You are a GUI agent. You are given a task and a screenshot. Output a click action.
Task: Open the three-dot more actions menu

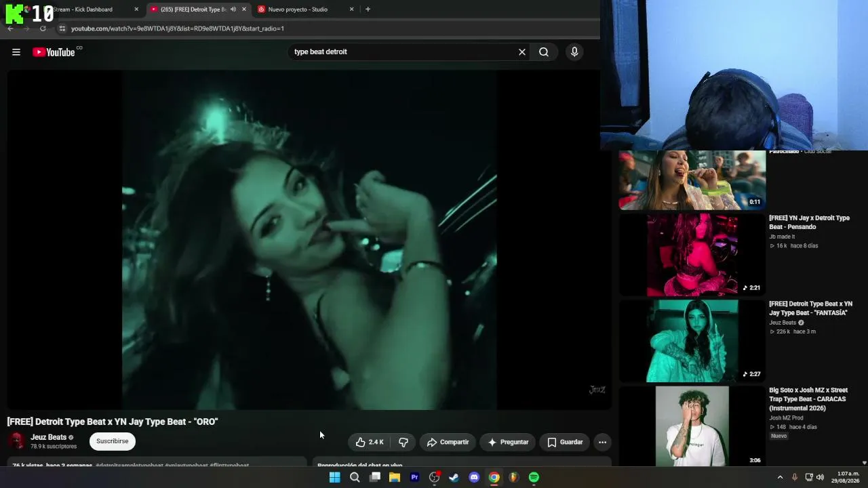[x=602, y=442]
